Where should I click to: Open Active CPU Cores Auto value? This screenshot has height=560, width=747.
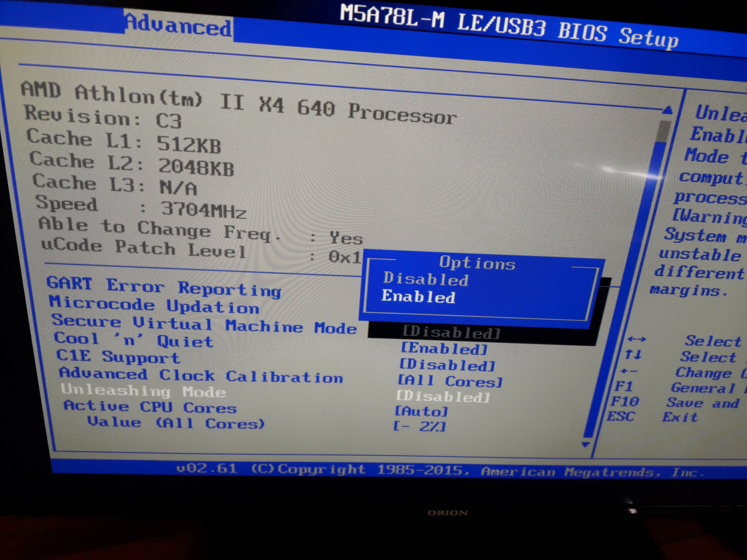[x=421, y=411]
